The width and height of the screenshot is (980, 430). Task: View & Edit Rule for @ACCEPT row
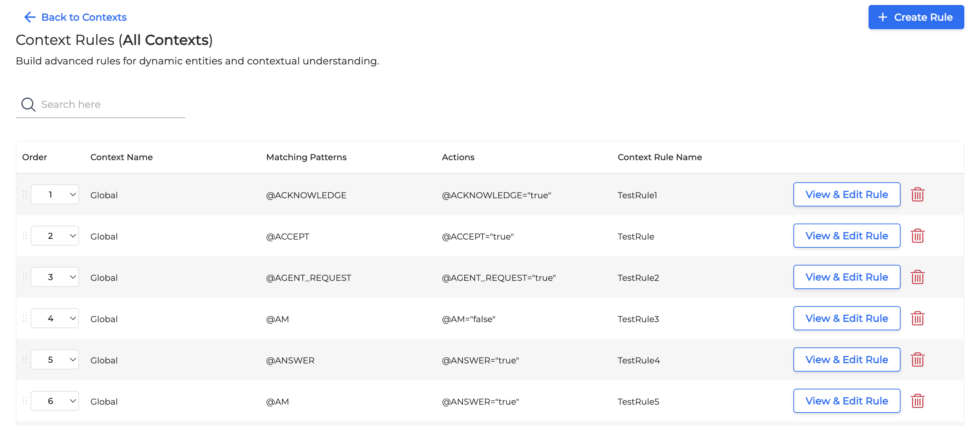click(846, 236)
